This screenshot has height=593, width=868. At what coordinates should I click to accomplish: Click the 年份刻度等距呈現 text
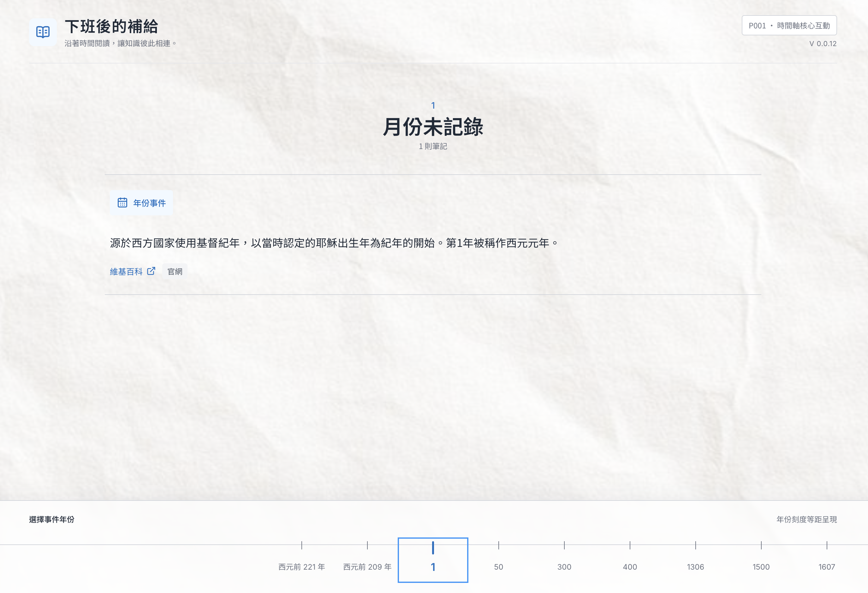click(806, 519)
